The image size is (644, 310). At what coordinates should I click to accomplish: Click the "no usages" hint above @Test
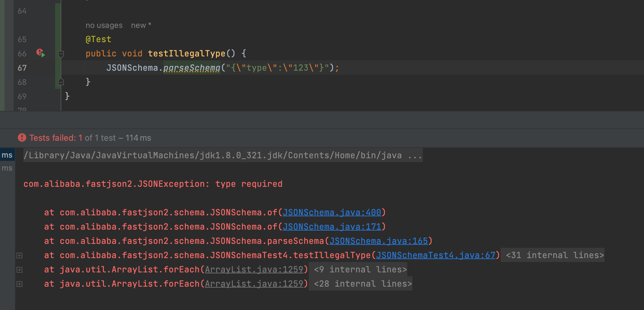(103, 25)
